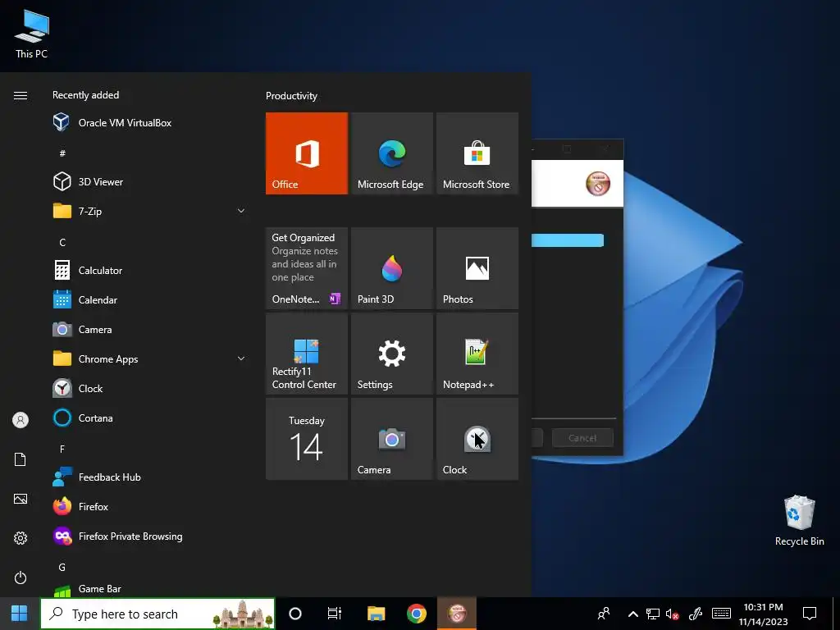Launch the Notepad++ tile
Image resolution: width=840 pixels, height=630 pixels.
click(477, 354)
